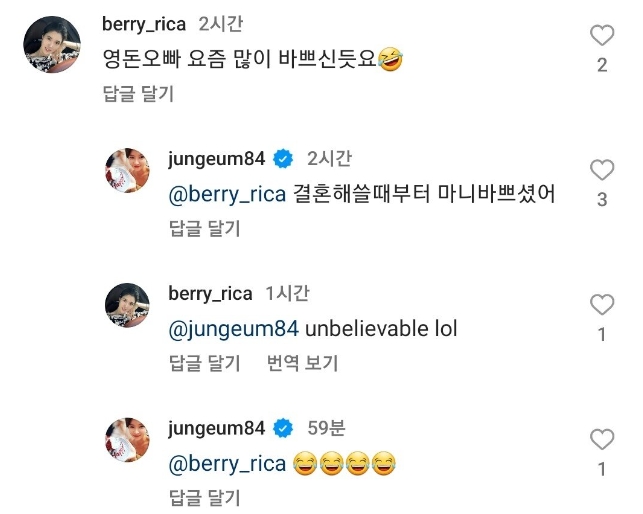Click the berry_rica username on the 1시간 reply

click(211, 294)
